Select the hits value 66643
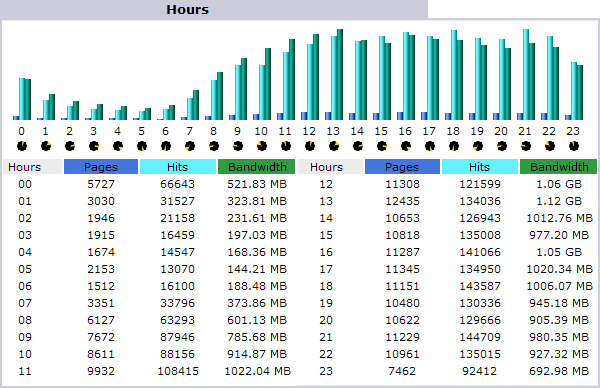600x388 pixels. (178, 184)
